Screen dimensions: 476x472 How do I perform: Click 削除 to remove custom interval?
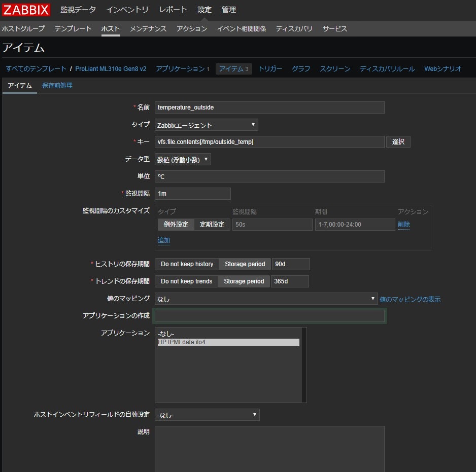click(404, 225)
